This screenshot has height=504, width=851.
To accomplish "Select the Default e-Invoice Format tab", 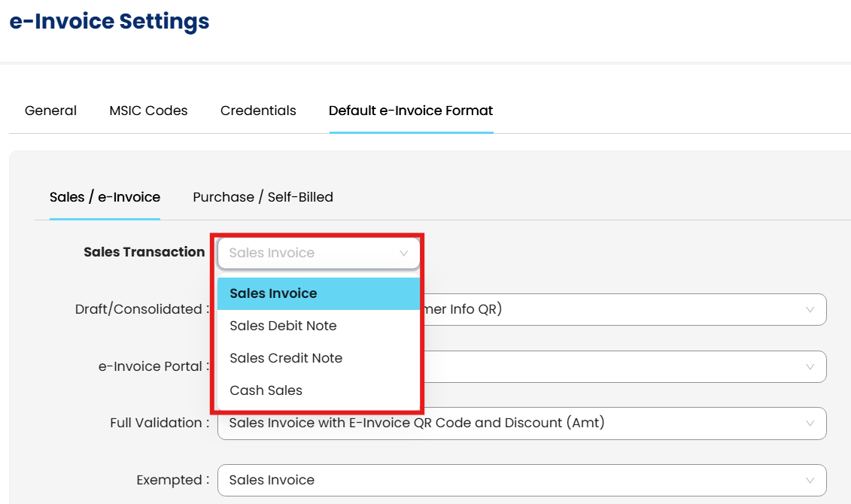I will point(411,111).
